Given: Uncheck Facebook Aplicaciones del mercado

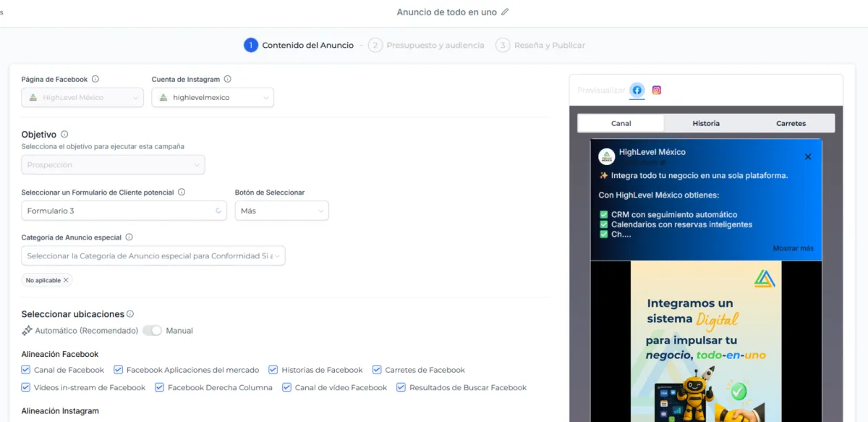Looking at the screenshot, I should pyautogui.click(x=119, y=370).
